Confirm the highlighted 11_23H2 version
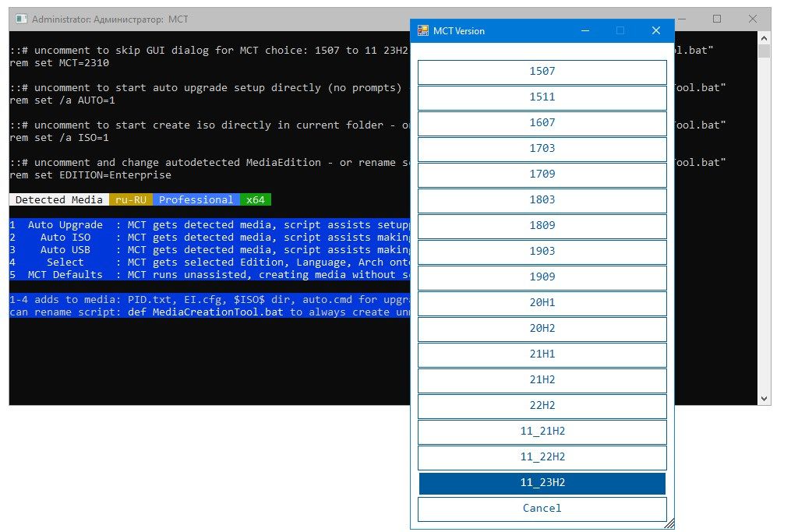The image size is (791, 532). pos(542,483)
